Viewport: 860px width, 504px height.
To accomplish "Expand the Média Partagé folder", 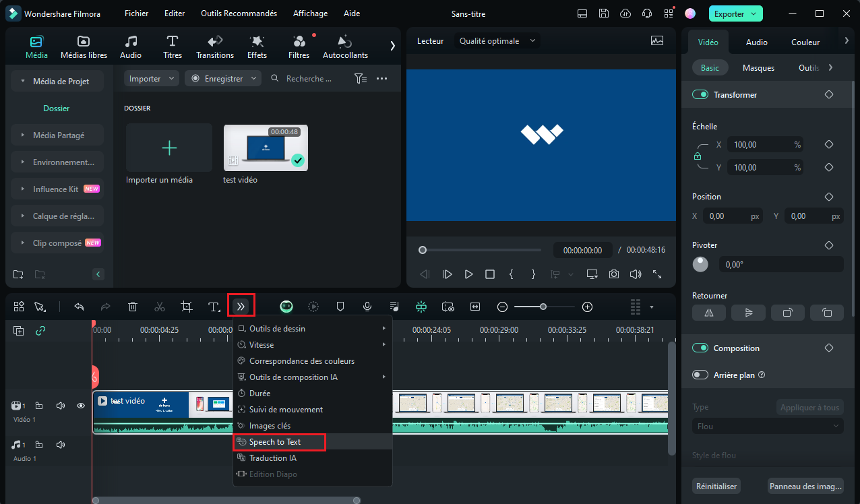I will click(57, 135).
